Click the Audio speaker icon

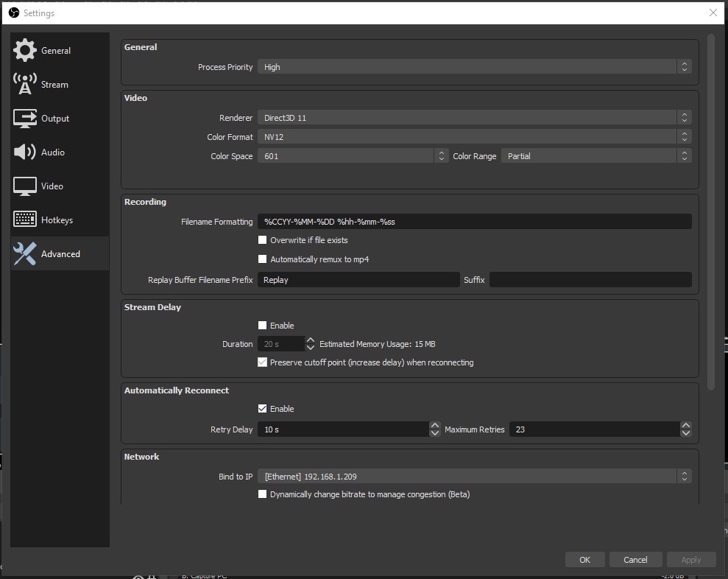coord(24,152)
